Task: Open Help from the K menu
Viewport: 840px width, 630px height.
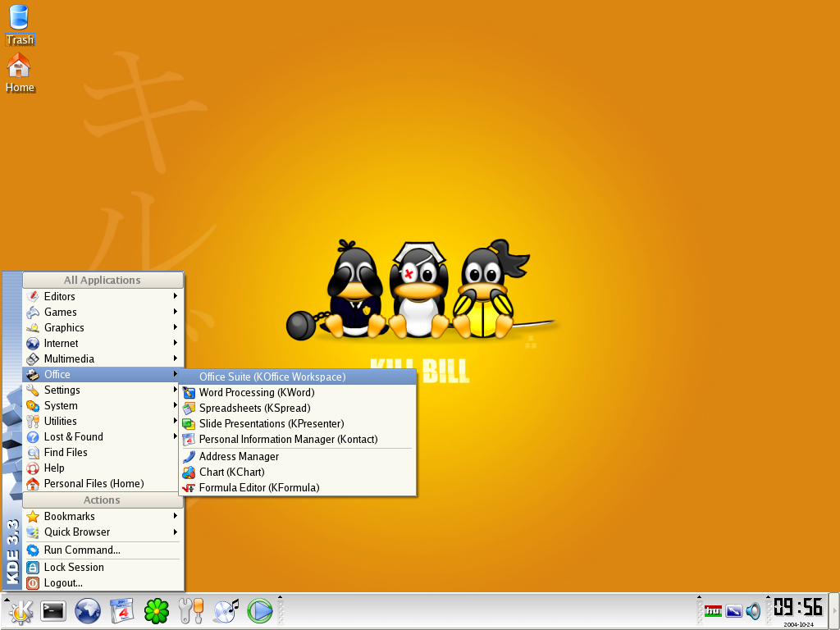Action: click(102, 468)
